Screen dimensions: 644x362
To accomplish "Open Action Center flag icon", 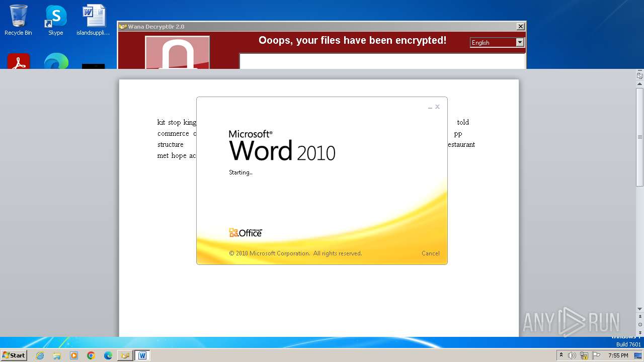I will (x=596, y=355).
